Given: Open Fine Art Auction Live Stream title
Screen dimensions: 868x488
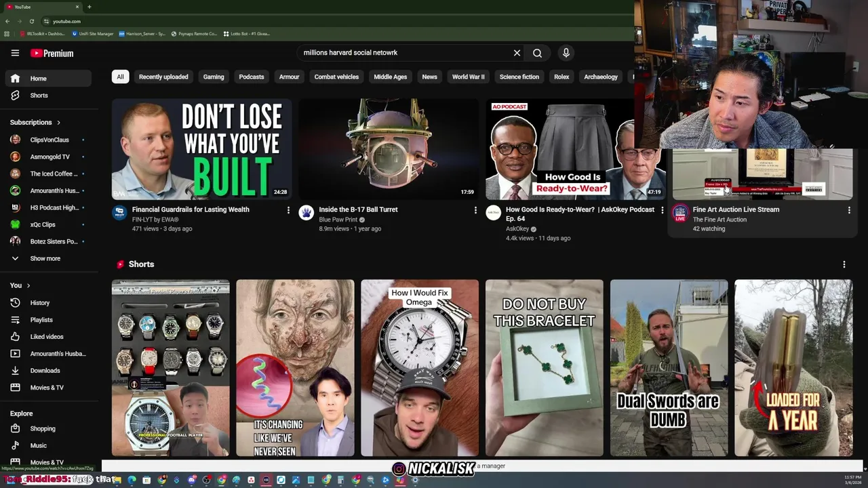Looking at the screenshot, I should (x=736, y=209).
